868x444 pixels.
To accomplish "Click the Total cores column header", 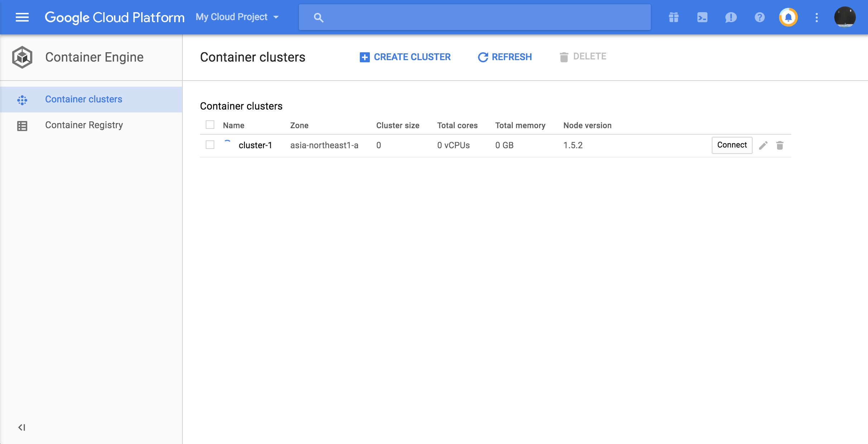I will (457, 125).
